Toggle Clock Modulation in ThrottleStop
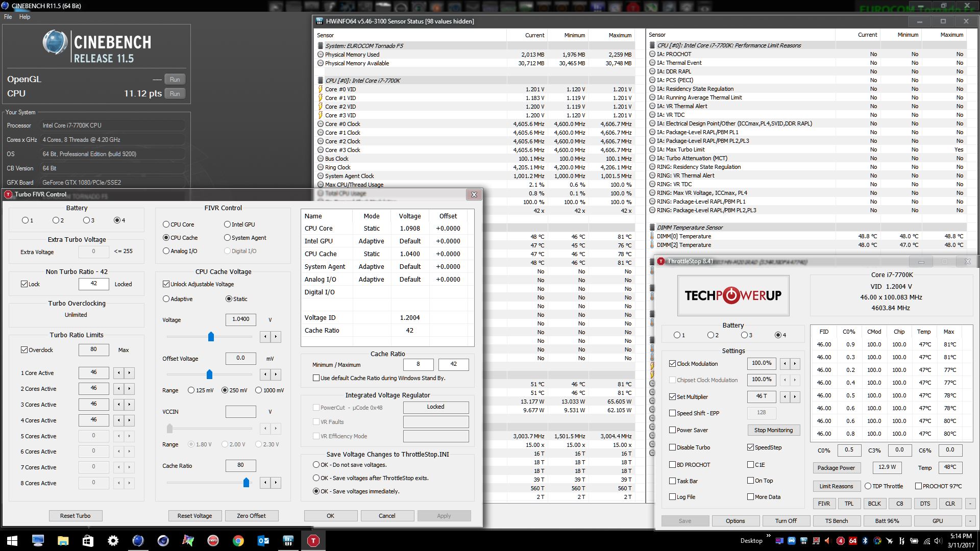 [673, 364]
